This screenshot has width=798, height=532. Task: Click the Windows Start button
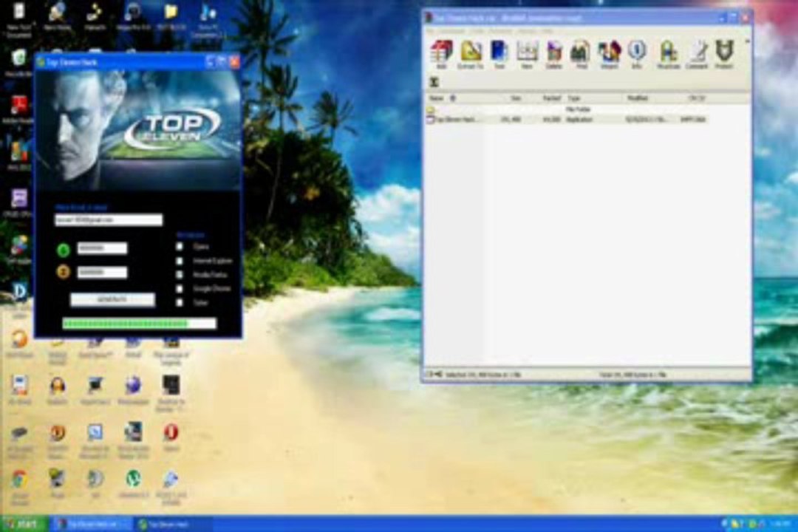pos(24,523)
